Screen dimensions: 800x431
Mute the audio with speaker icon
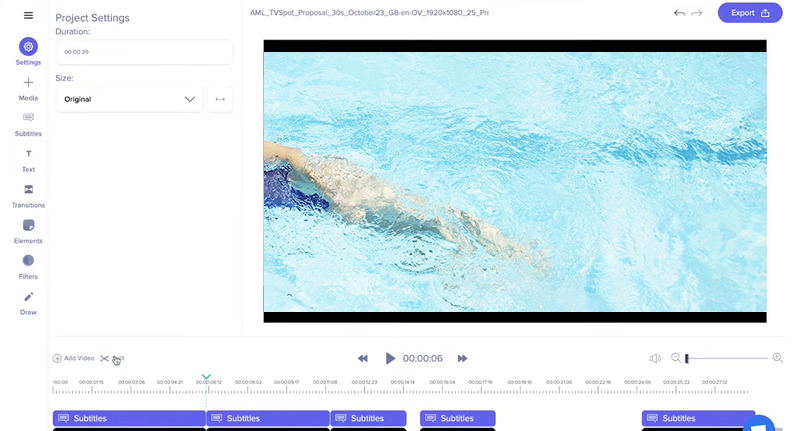[x=655, y=359]
